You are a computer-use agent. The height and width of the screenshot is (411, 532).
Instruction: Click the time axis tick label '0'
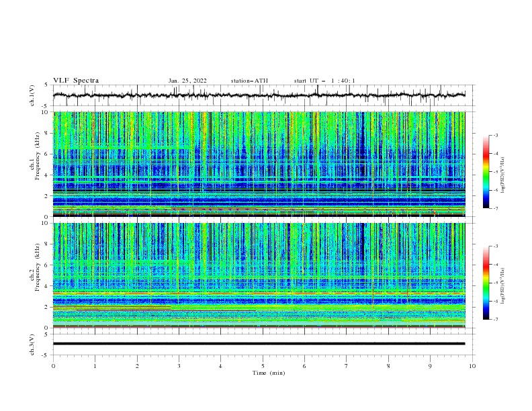[53, 366]
